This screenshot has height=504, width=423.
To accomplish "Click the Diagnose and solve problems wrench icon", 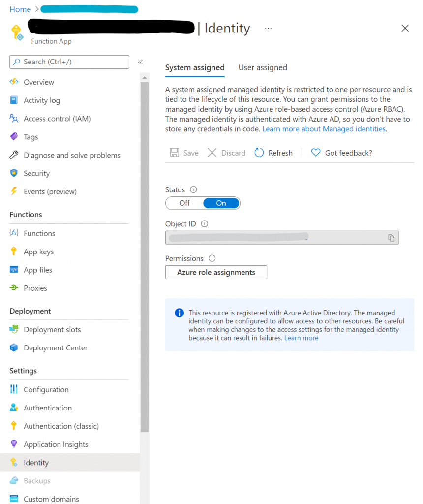I will click(14, 155).
